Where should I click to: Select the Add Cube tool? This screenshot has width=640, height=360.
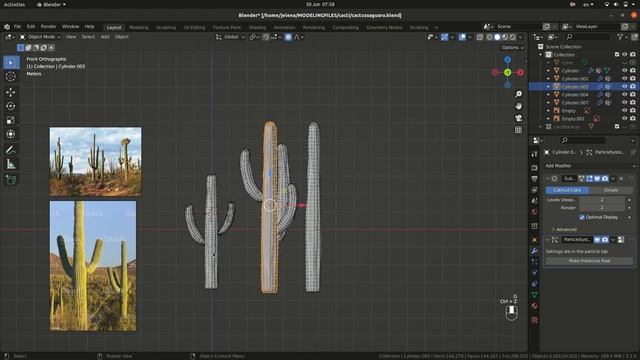(x=11, y=180)
